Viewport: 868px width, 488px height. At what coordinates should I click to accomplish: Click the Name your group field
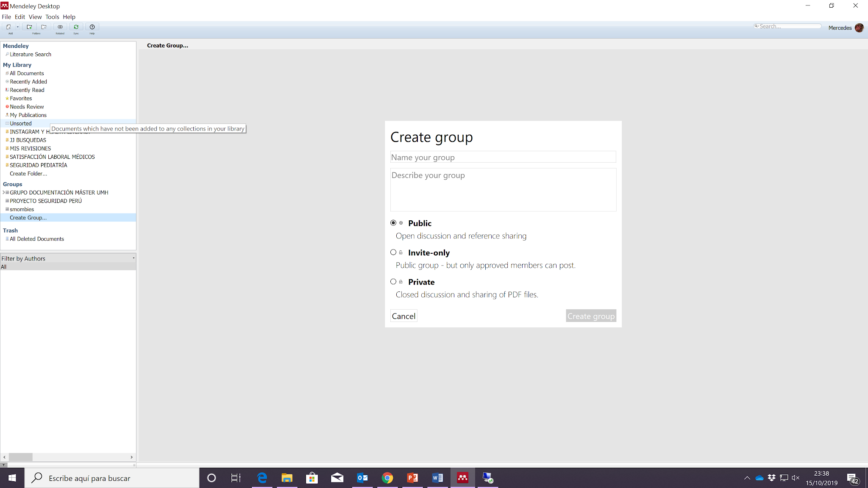(x=503, y=157)
